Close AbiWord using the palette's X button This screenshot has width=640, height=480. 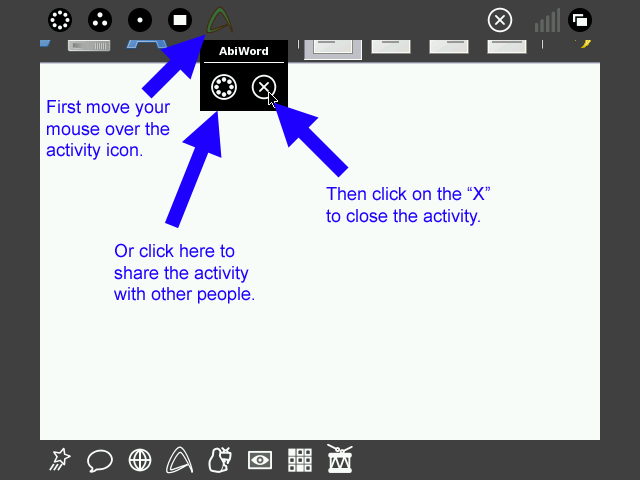(263, 89)
